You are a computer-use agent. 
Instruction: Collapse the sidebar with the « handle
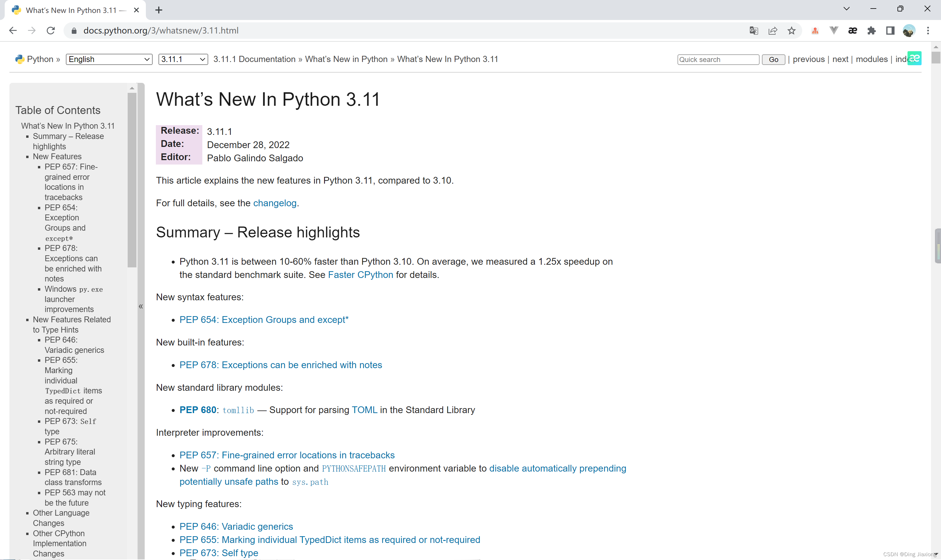141,306
